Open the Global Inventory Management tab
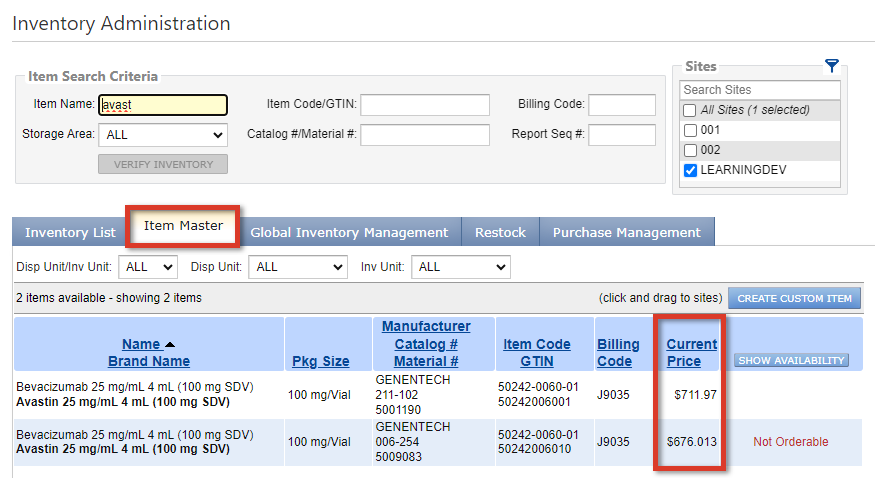Viewport: 875px width, 478px height. click(349, 232)
